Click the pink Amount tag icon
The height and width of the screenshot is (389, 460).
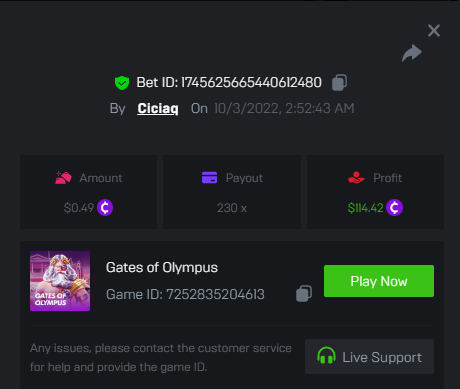pyautogui.click(x=63, y=178)
